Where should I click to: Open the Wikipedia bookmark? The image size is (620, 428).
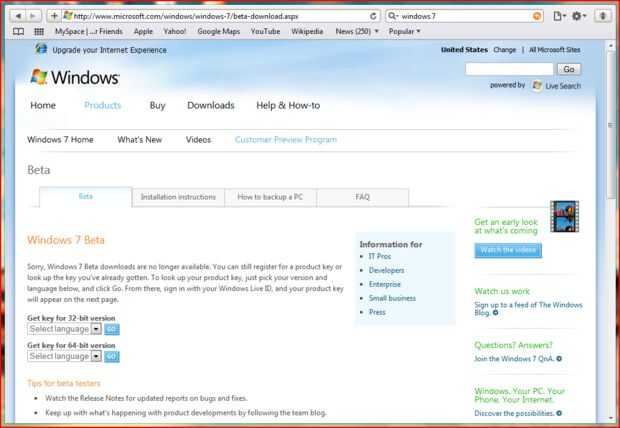pos(307,31)
